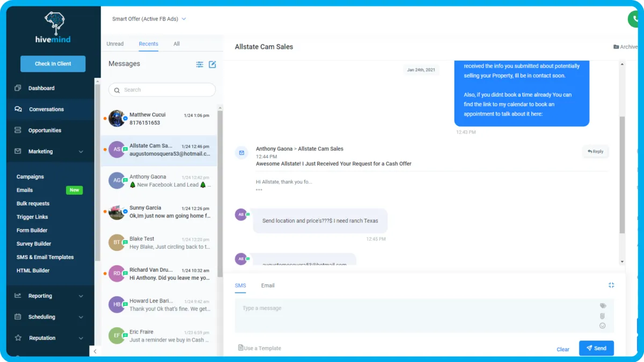Click the Dashboard sidebar icon
Viewport: 644px width, 362px height.
[x=18, y=88]
